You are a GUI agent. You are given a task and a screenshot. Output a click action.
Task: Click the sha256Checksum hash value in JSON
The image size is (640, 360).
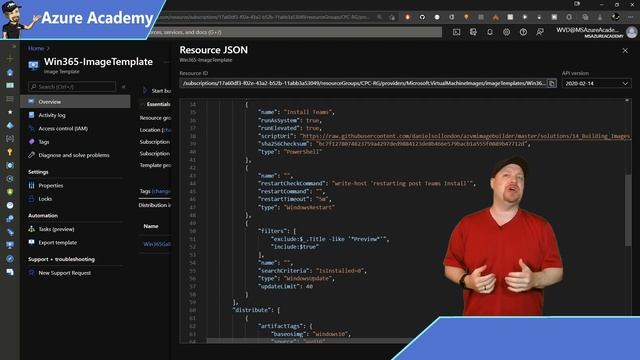pyautogui.click(x=422, y=144)
